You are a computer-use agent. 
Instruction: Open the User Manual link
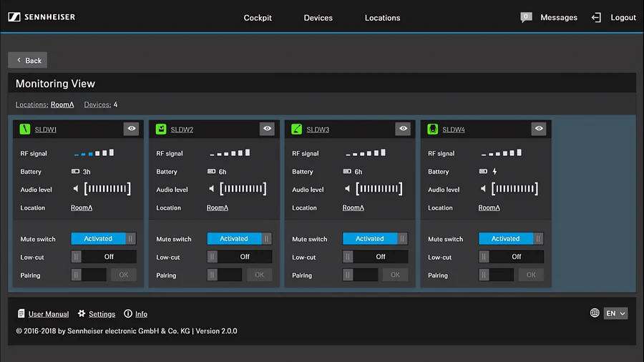[49, 314]
